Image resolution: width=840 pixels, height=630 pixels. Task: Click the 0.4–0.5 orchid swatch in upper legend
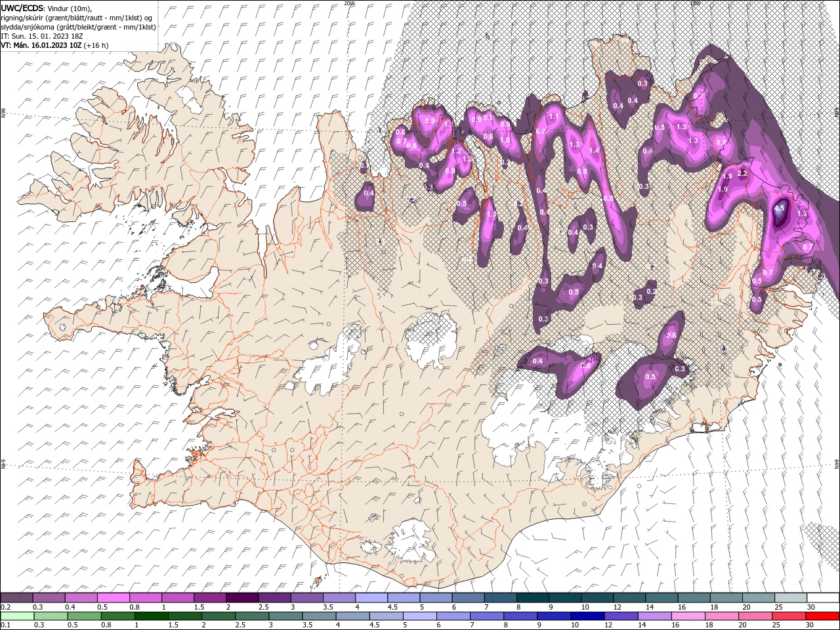81,598
